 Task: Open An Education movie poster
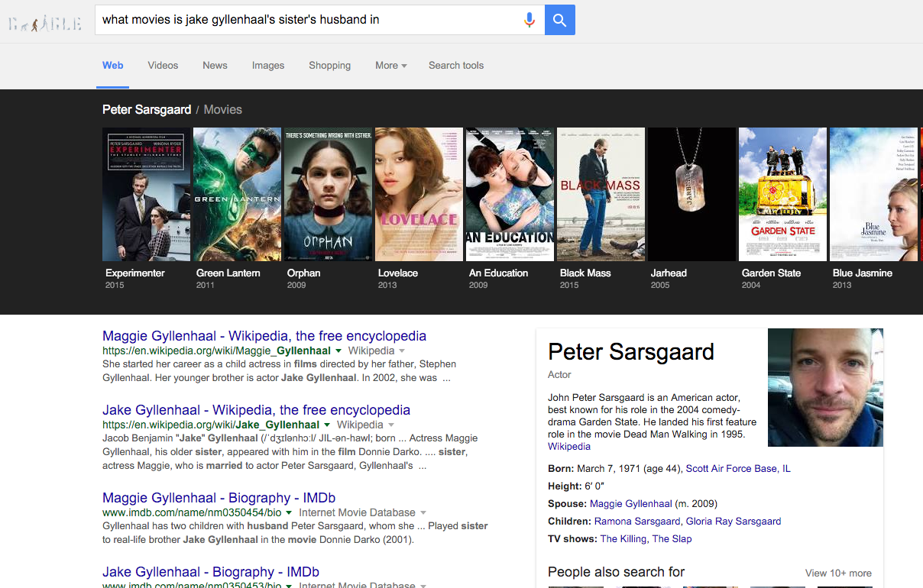510,194
